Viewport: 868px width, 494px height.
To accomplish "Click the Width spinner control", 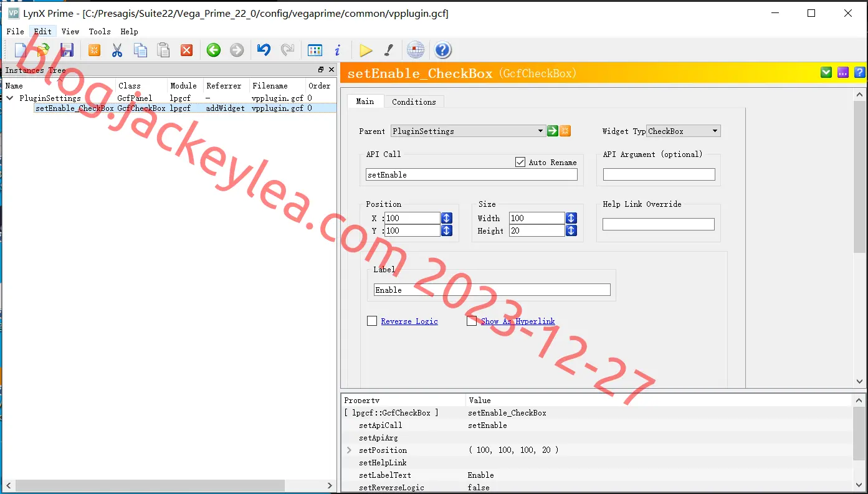I will click(x=571, y=218).
